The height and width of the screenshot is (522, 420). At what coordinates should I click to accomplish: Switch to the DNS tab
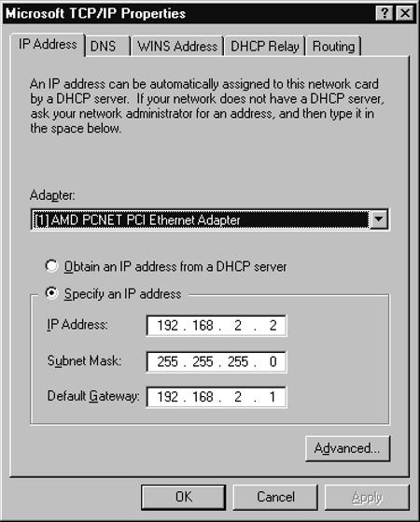tap(107, 46)
